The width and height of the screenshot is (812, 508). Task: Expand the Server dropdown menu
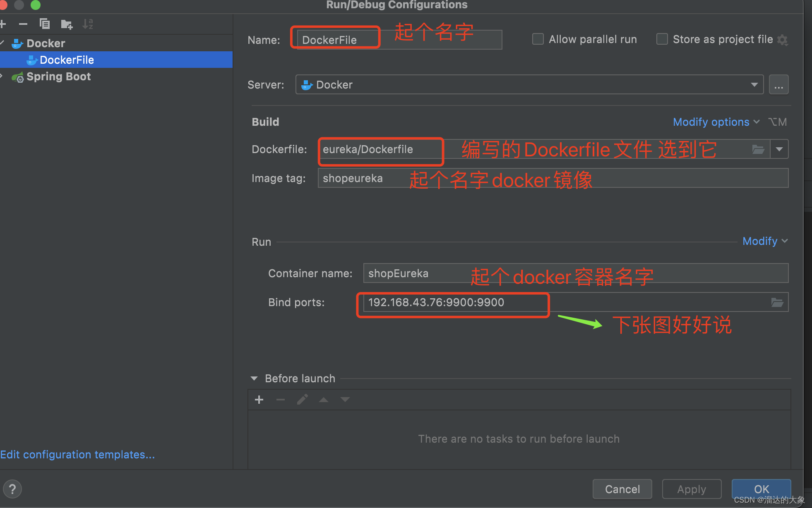[x=755, y=85]
